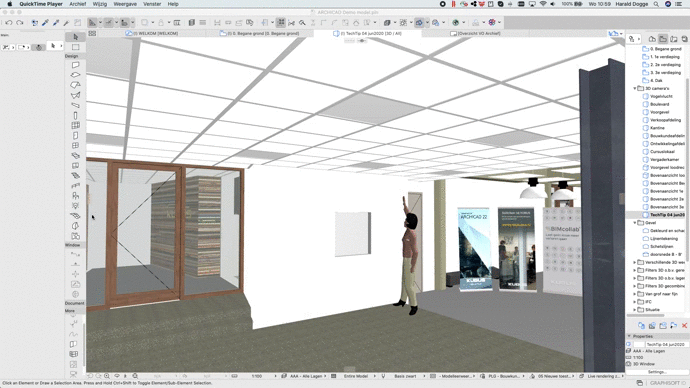Select the Pick Up Parameters eyedropper icon
Image resolution: width=690 pixels, height=388 pixels.
(45, 22)
